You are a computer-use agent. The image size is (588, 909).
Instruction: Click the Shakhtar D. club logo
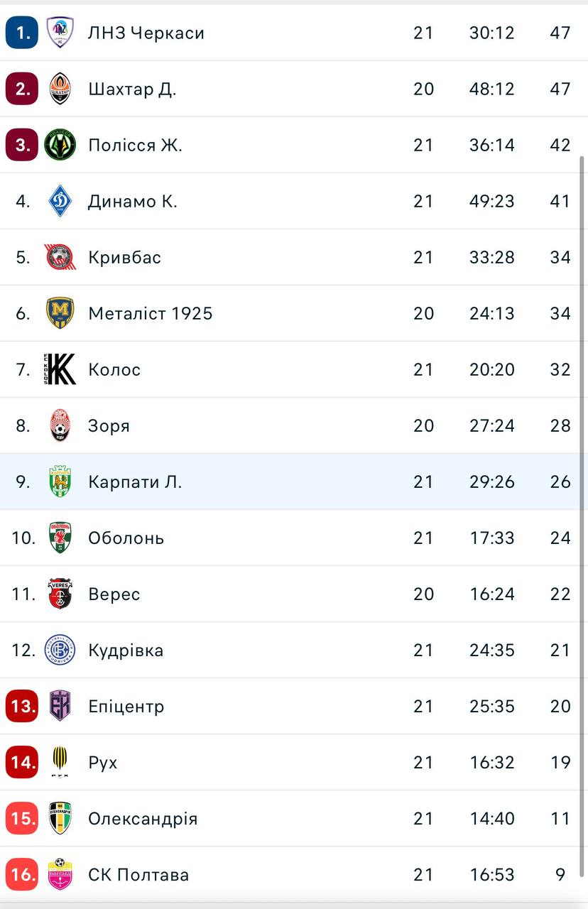pos(60,89)
